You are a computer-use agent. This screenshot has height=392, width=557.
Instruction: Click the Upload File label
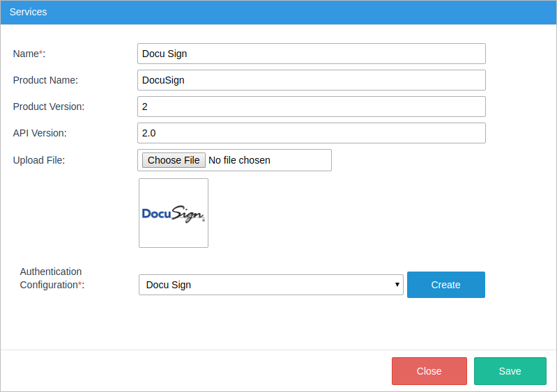(39, 160)
